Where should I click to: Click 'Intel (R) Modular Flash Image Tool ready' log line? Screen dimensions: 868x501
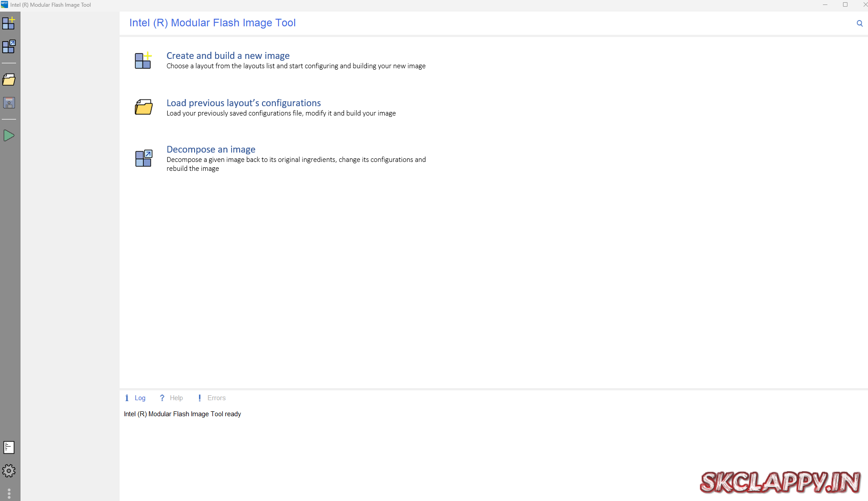click(x=183, y=414)
